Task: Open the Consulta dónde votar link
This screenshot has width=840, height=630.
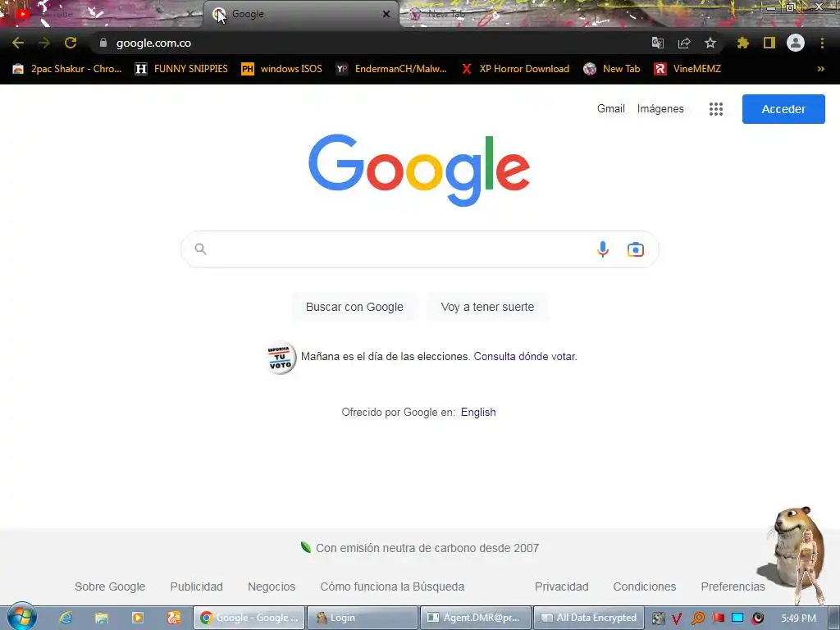Action: [x=525, y=356]
